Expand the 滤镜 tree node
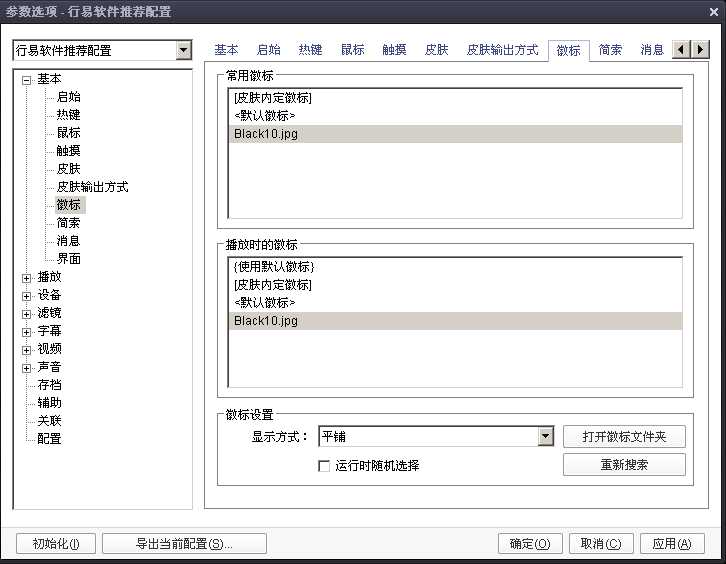The height and width of the screenshot is (564, 726). click(26, 314)
